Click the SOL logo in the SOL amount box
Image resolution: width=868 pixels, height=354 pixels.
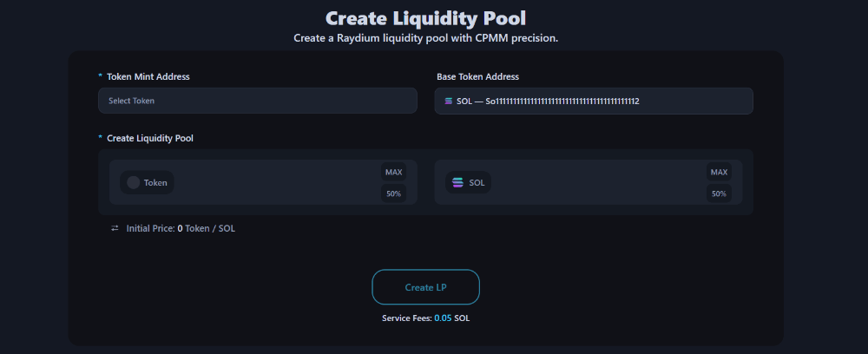point(457,182)
